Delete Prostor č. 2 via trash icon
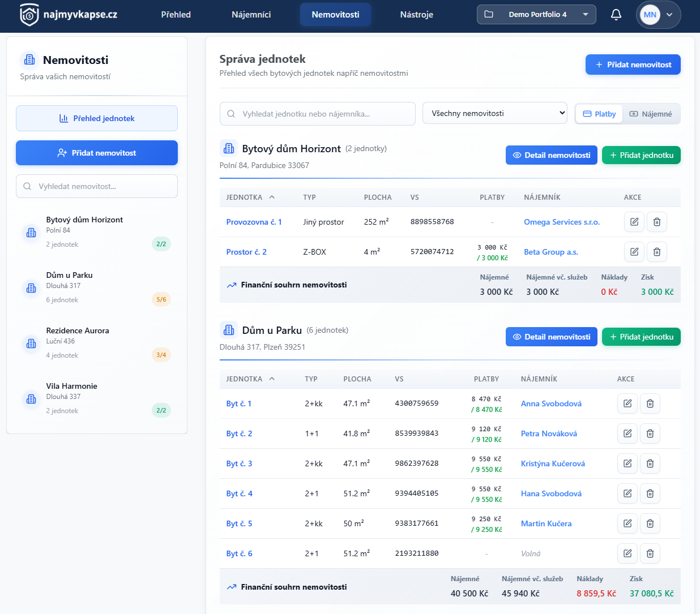 (x=657, y=252)
